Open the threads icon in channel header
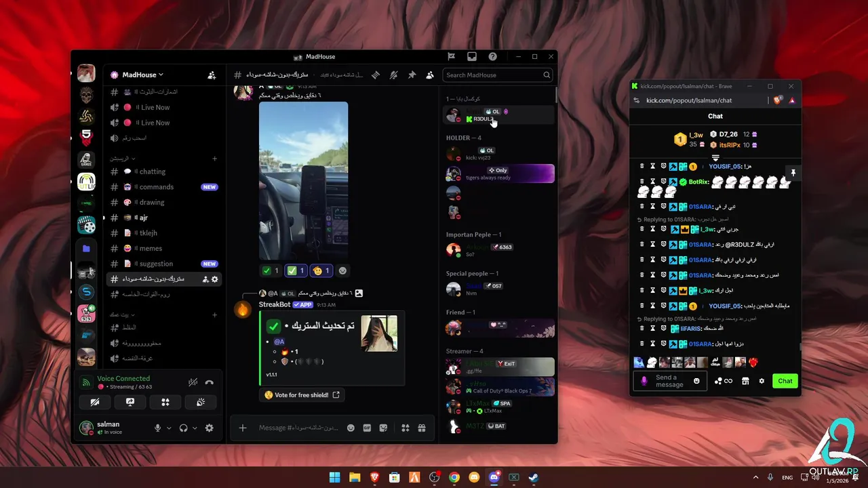 pos(375,75)
